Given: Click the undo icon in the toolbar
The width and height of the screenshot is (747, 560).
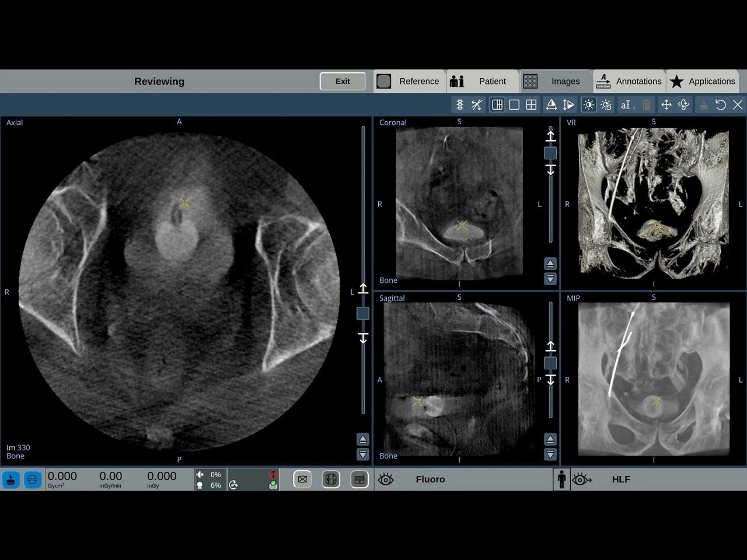Looking at the screenshot, I should [721, 104].
